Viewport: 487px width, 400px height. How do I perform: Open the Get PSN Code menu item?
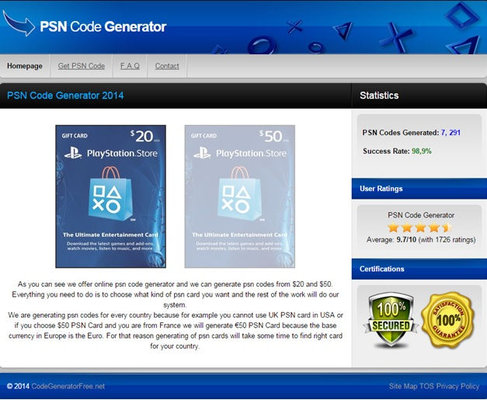[x=81, y=66]
